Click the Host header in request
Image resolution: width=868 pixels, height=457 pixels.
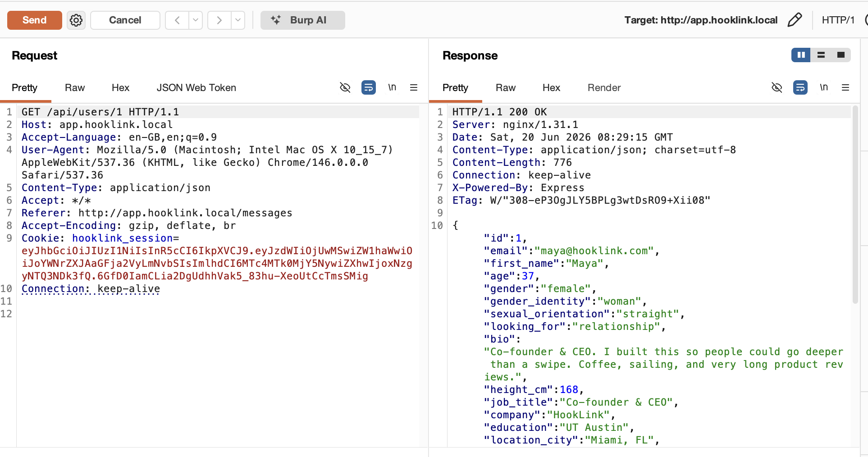coord(97,125)
